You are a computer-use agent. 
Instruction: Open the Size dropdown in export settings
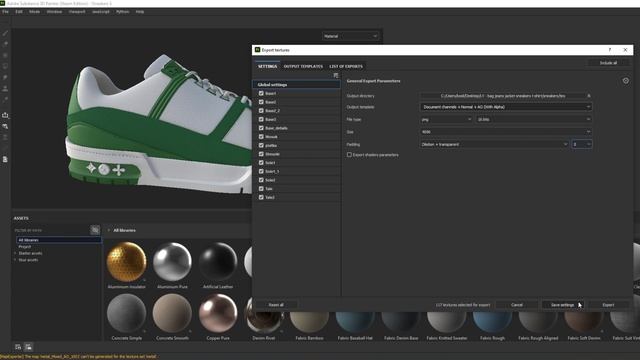click(506, 132)
